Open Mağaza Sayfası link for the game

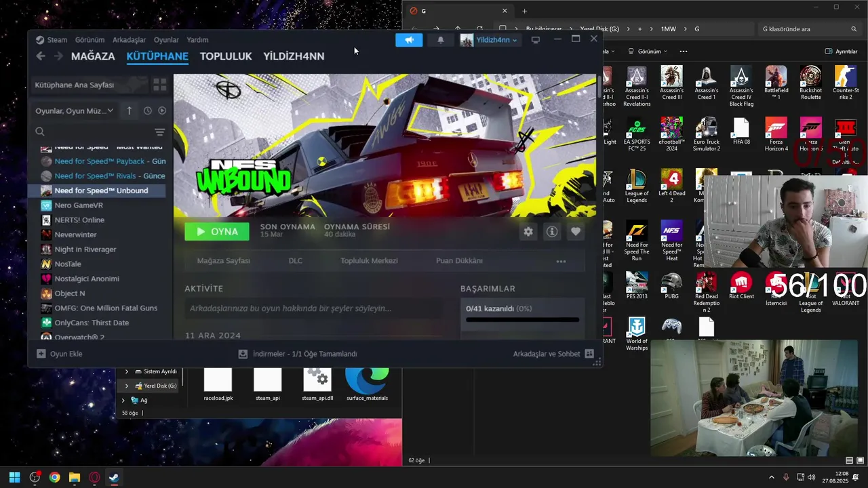coord(223,261)
